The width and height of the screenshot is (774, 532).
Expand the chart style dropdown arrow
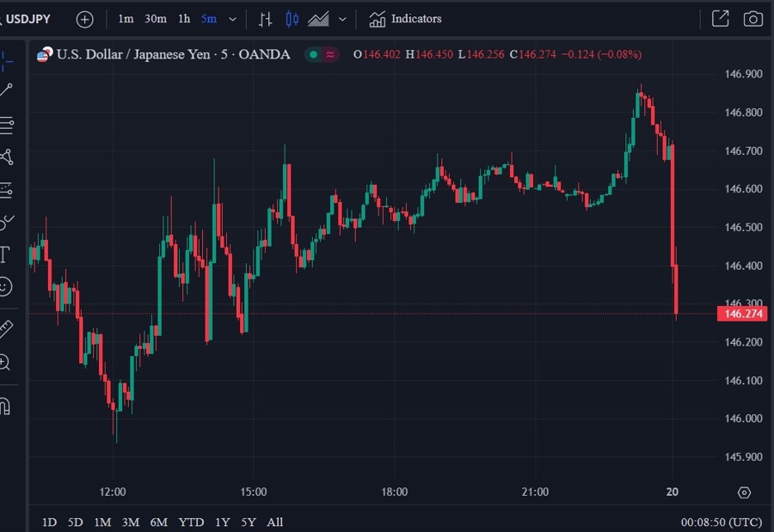pyautogui.click(x=343, y=19)
